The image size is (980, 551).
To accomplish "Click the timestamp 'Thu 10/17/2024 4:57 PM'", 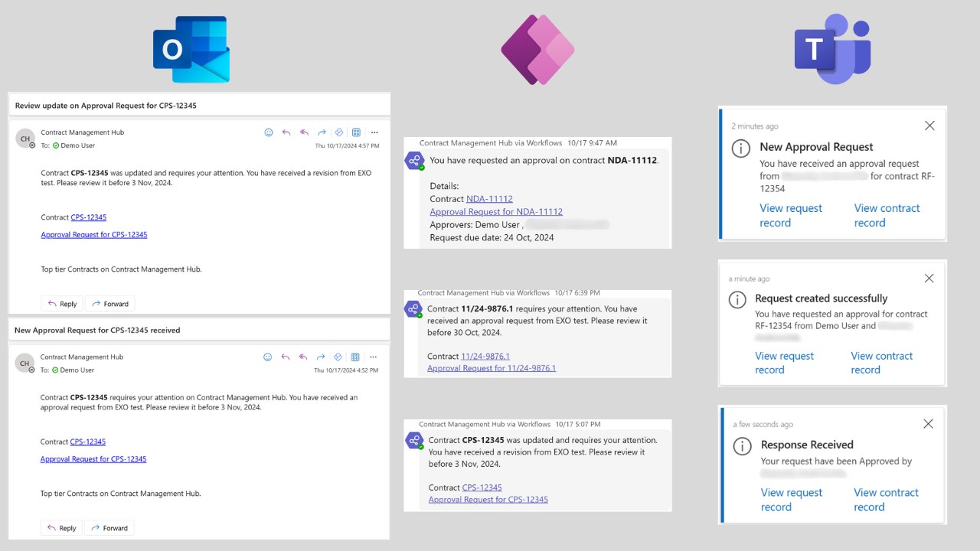I will (x=347, y=146).
